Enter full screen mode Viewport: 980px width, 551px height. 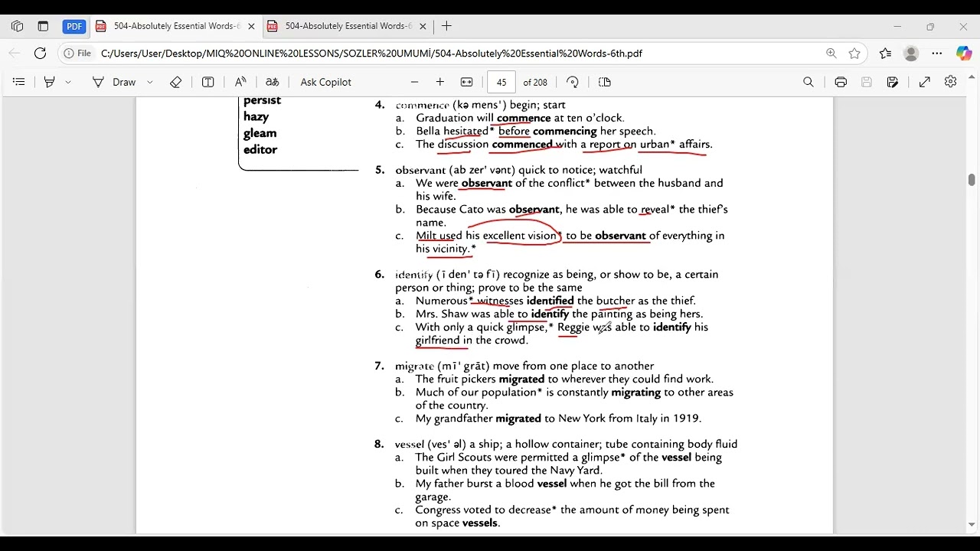coord(925,82)
